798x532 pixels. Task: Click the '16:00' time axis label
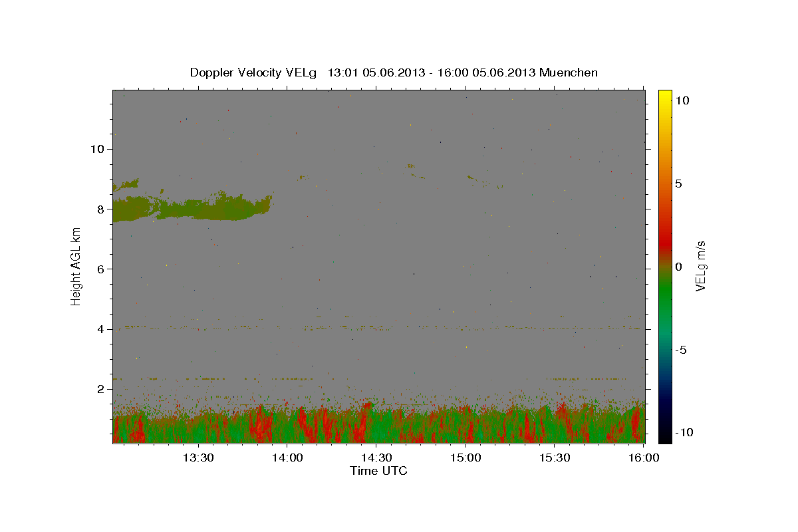click(644, 458)
